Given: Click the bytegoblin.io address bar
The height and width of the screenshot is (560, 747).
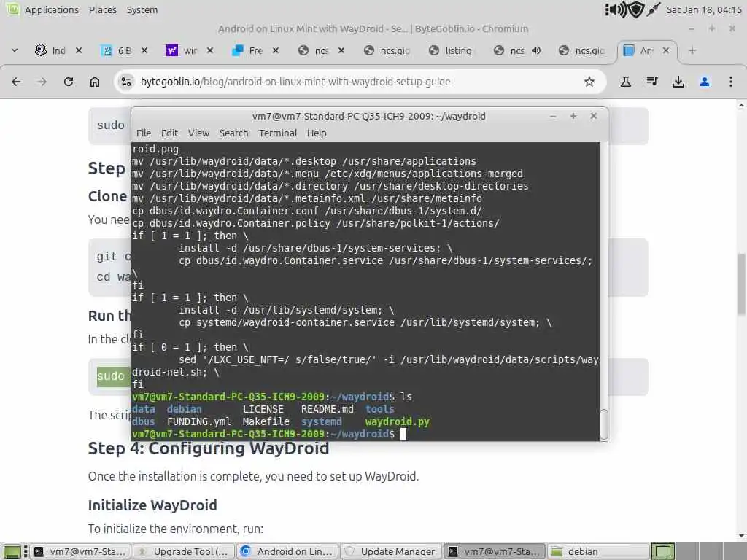Looking at the screenshot, I should pyautogui.click(x=360, y=82).
